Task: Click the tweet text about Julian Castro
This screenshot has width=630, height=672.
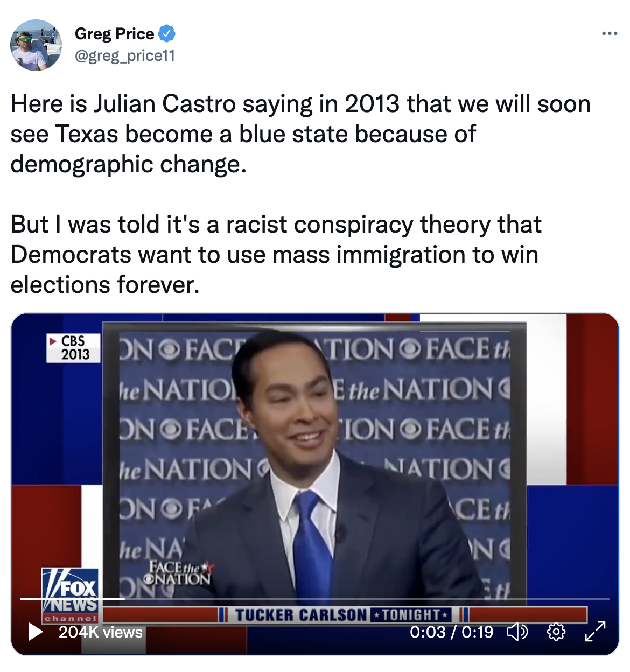Action: (300, 134)
